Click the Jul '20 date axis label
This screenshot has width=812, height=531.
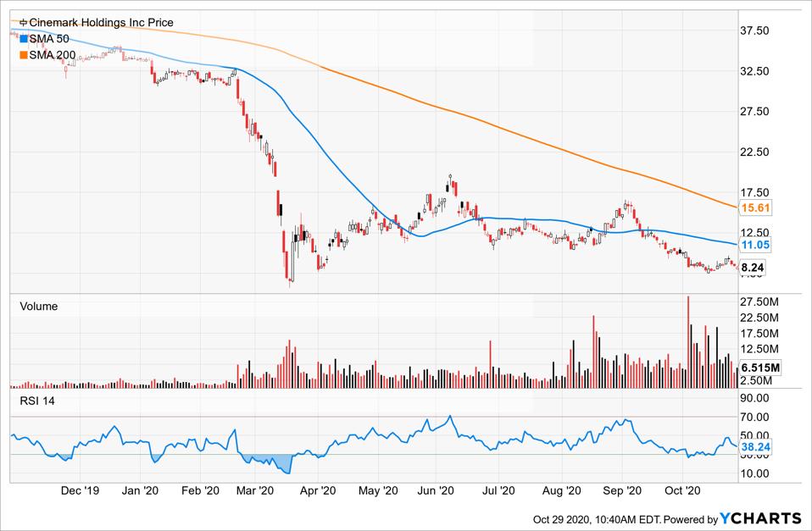tap(498, 490)
